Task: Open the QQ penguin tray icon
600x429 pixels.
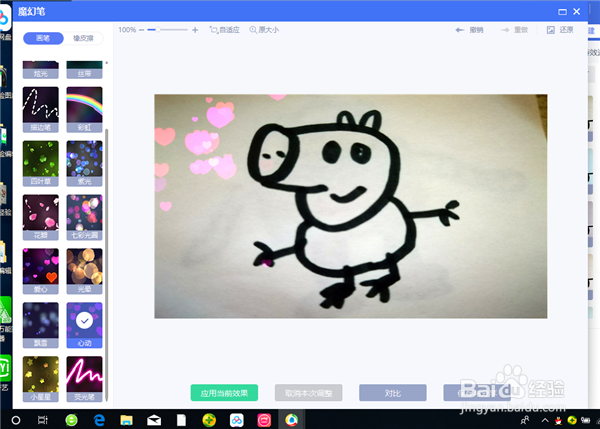Action: pos(558,421)
